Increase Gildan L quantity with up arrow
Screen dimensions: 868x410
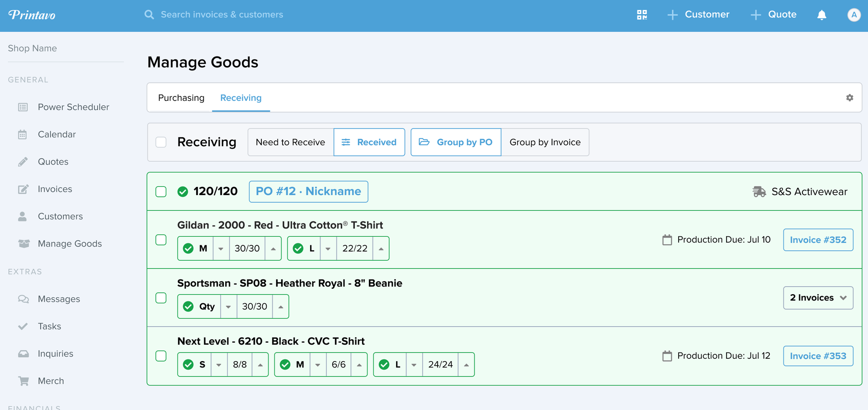click(381, 248)
